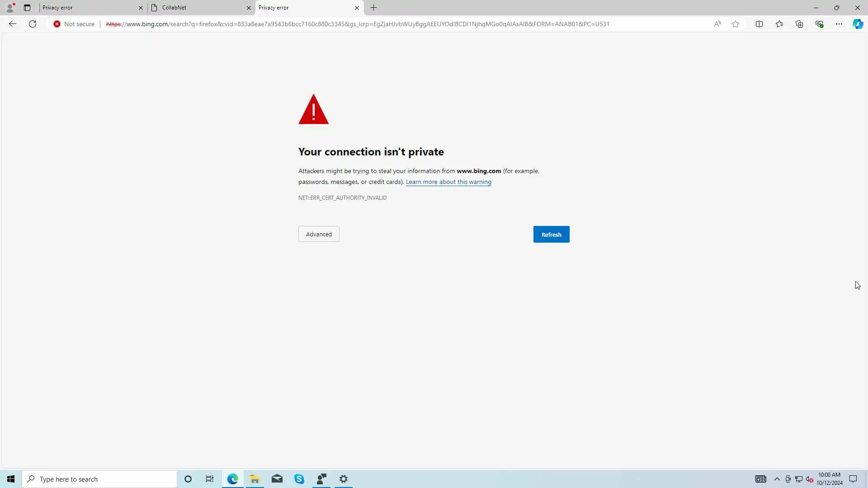Viewport: 868px width, 488px height.
Task: Open Skype from the Windows taskbar
Action: pyautogui.click(x=299, y=479)
